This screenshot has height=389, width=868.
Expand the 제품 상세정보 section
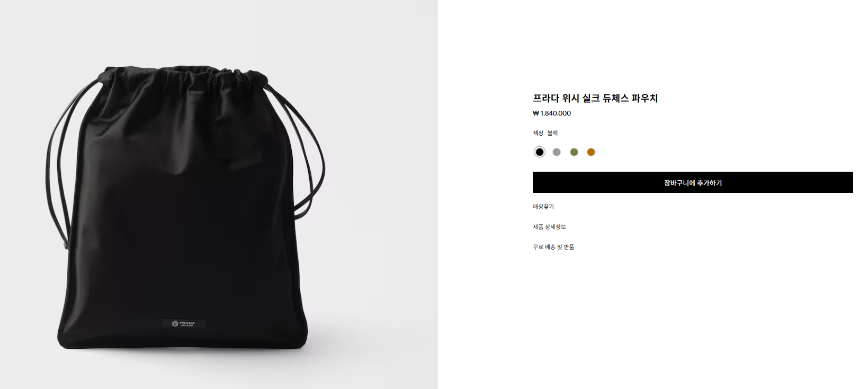click(549, 227)
